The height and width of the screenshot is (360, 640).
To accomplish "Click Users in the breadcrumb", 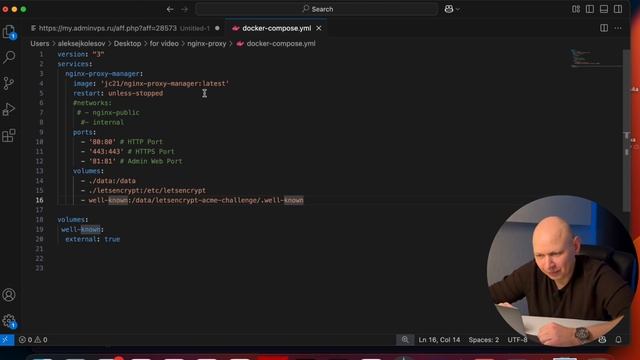I will 40,43.
